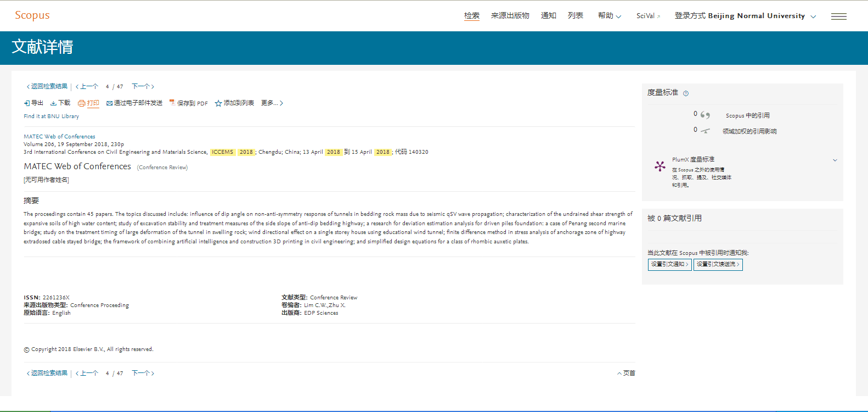Click 设置引文馈送流 button
Image resolution: width=868 pixels, height=412 pixels.
[718, 265]
